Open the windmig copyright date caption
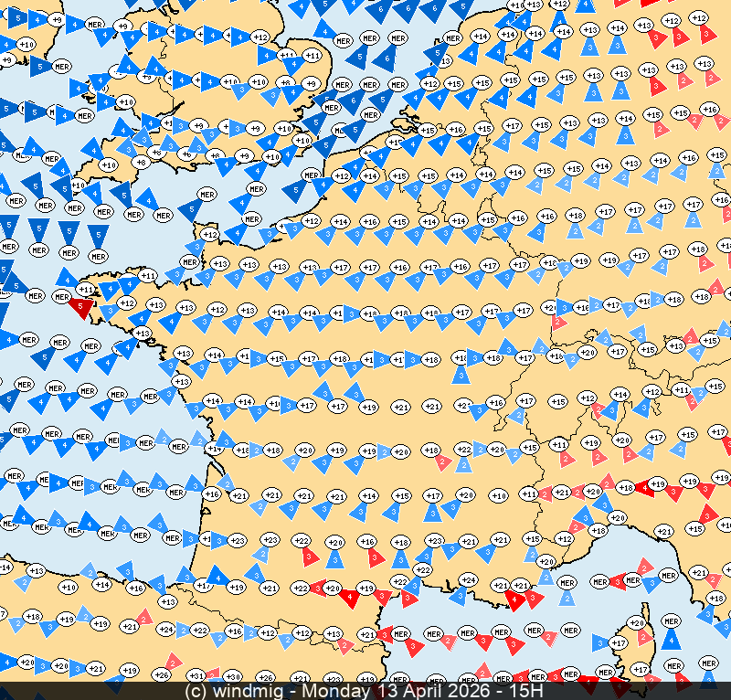The width and height of the screenshot is (731, 700). click(365, 691)
